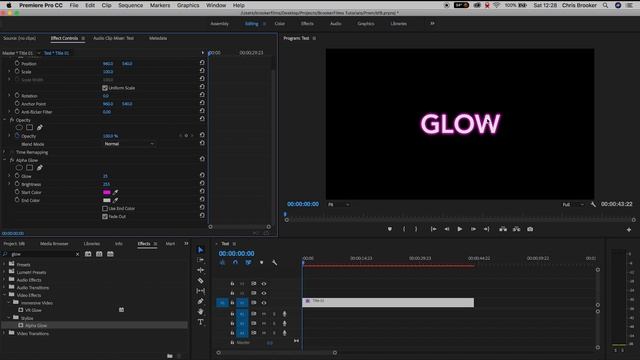
Task: Draw a free bezier mask under Opacity
Action: pos(40,128)
